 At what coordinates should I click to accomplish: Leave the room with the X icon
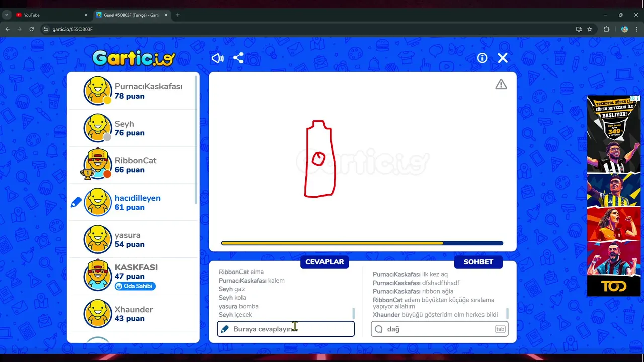(503, 58)
